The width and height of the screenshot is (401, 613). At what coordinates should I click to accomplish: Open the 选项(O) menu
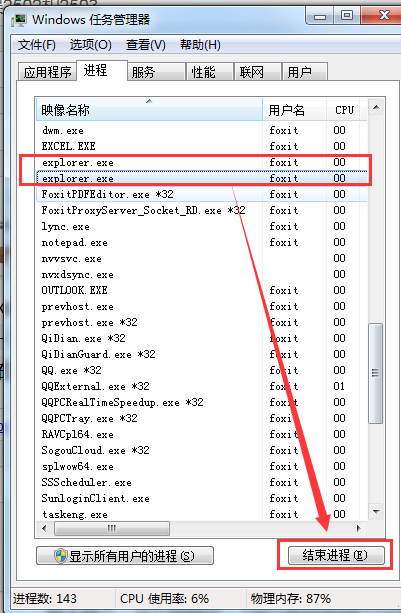[x=91, y=45]
